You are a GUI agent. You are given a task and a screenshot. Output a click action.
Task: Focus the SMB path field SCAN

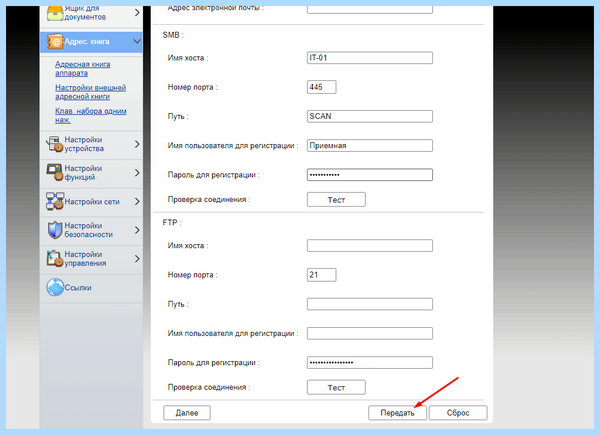click(x=370, y=116)
